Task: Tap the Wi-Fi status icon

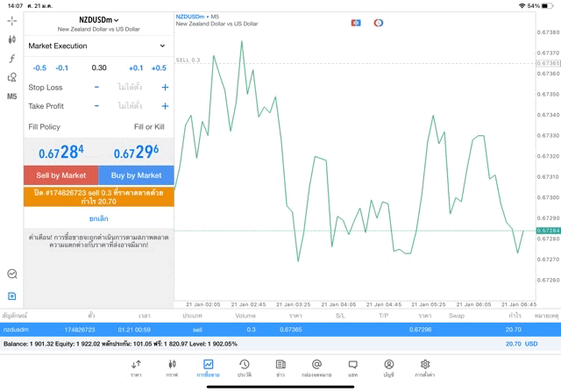Action: (x=522, y=6)
